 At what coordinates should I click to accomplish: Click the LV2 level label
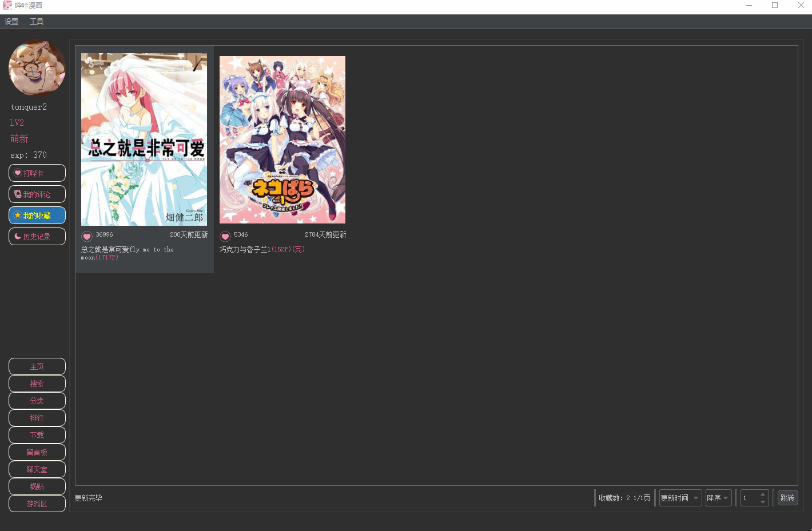(17, 123)
